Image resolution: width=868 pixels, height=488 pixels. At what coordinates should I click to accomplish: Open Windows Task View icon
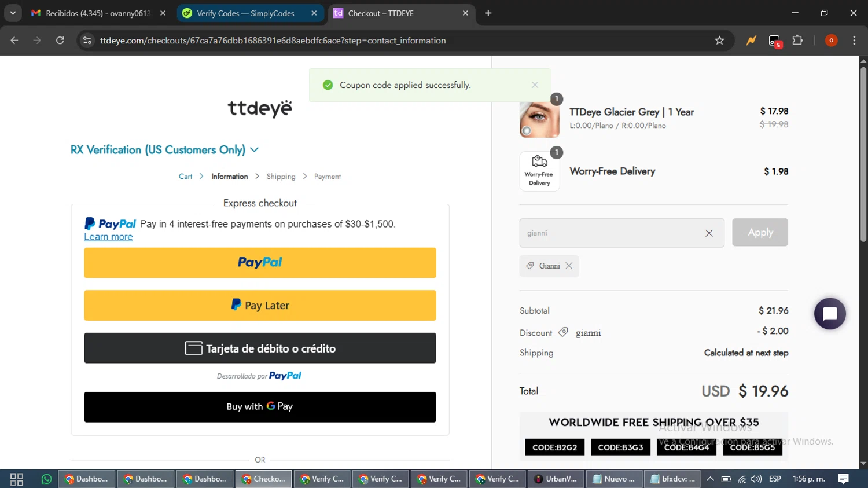point(17,479)
